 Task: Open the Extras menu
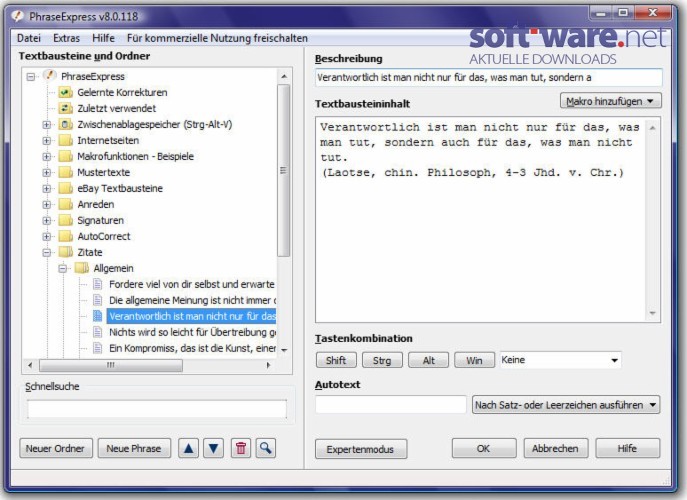click(x=67, y=38)
